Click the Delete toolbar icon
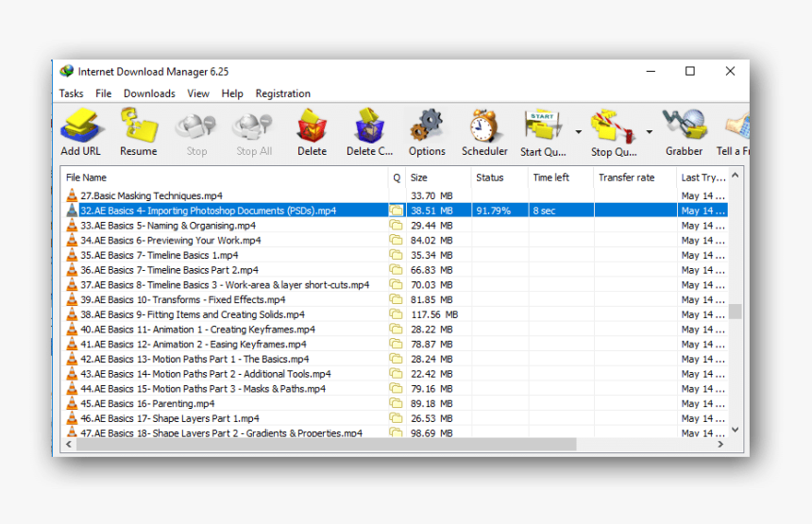Image resolution: width=812 pixels, height=524 pixels. coord(312,126)
